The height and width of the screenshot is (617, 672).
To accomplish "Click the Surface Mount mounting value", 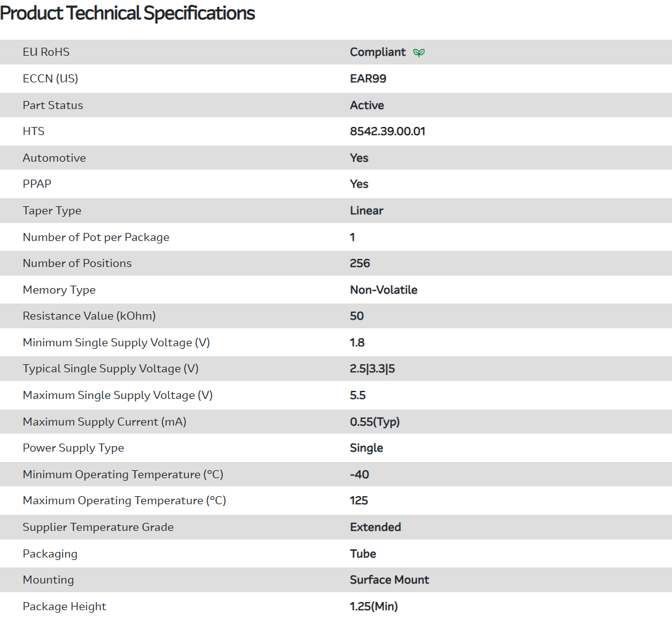I will [390, 580].
